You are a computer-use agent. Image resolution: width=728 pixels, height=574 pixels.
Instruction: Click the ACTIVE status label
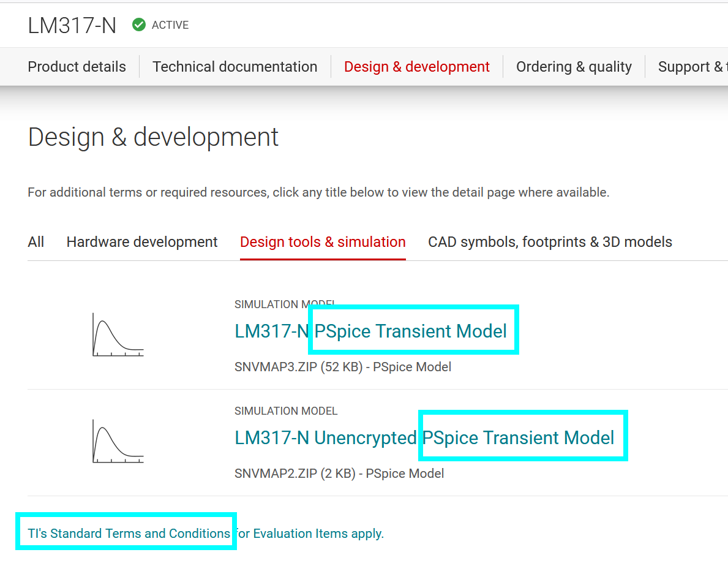pyautogui.click(x=170, y=25)
